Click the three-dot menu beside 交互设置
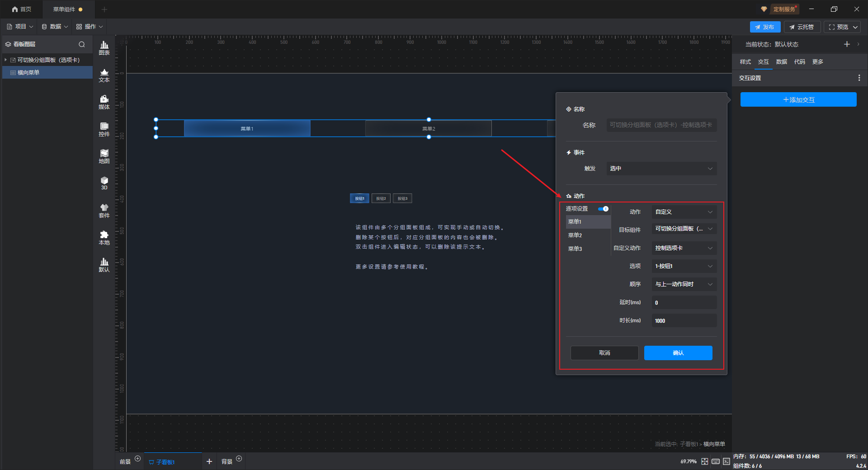Viewport: 868px width, 470px height. coord(859,78)
